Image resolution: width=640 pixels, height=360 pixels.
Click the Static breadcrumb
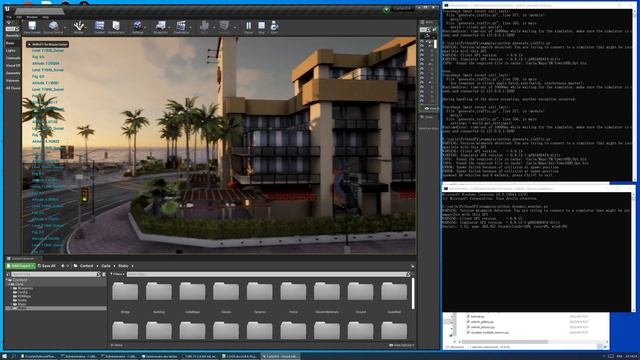click(x=123, y=266)
